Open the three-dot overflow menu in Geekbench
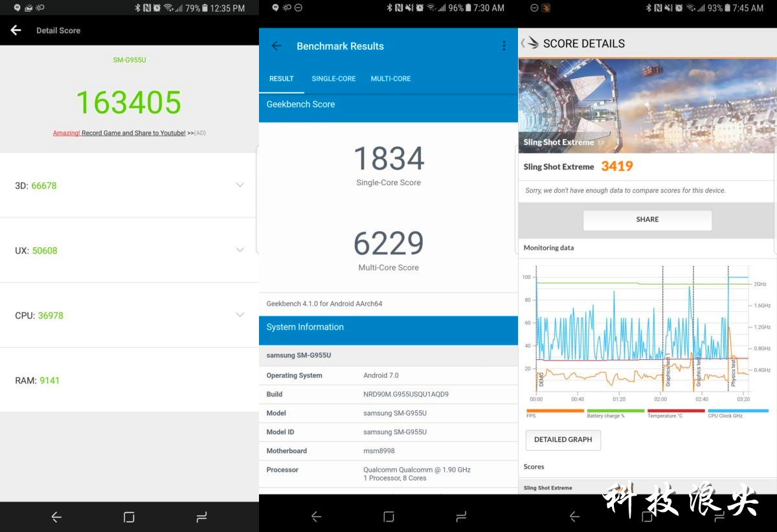 tap(504, 46)
